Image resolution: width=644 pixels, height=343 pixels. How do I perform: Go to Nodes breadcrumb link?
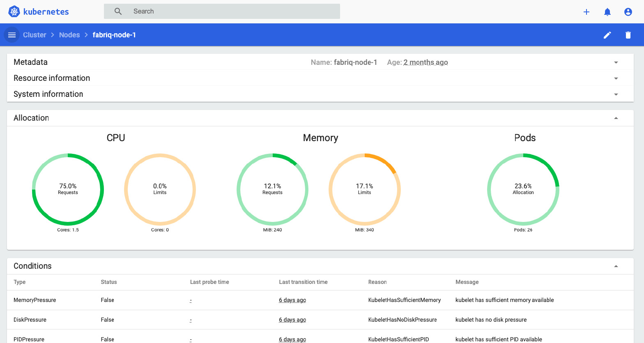click(69, 35)
